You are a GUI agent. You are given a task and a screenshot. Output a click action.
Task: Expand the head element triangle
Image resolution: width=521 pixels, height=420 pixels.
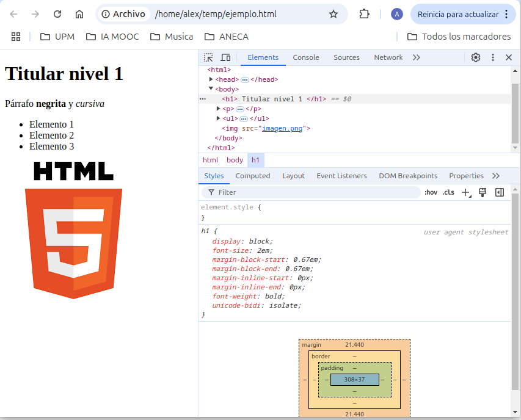[211, 79]
